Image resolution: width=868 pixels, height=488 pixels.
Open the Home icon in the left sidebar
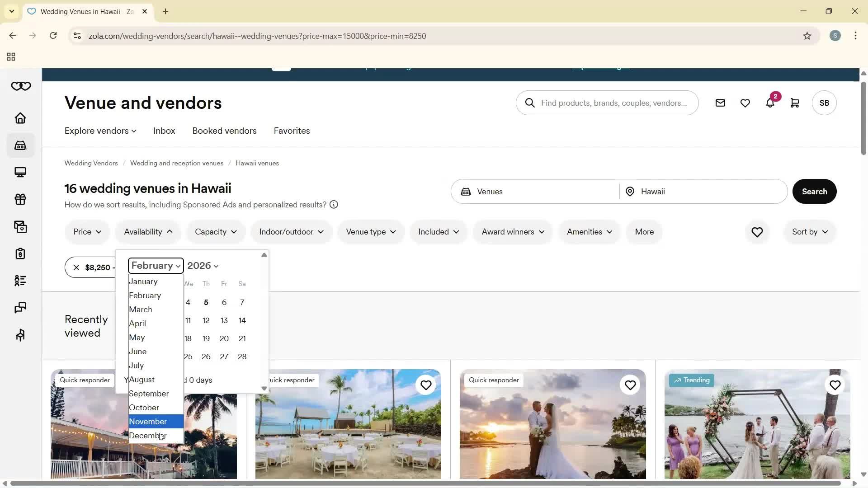coord(20,118)
